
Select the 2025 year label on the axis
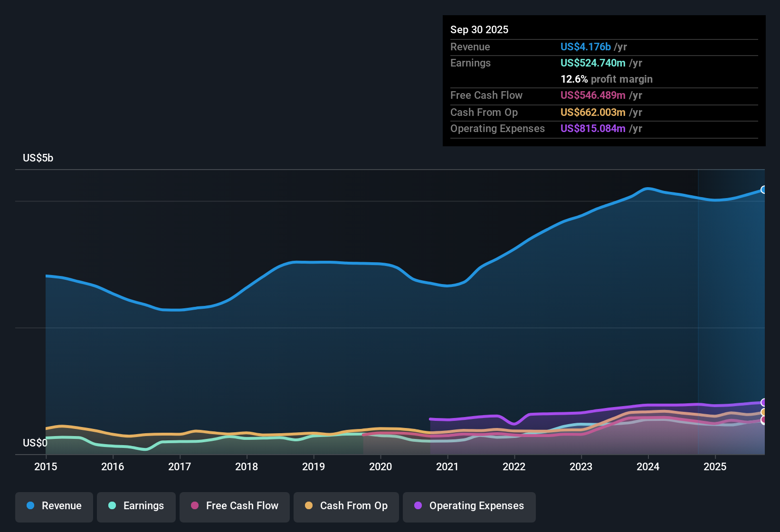(x=715, y=467)
